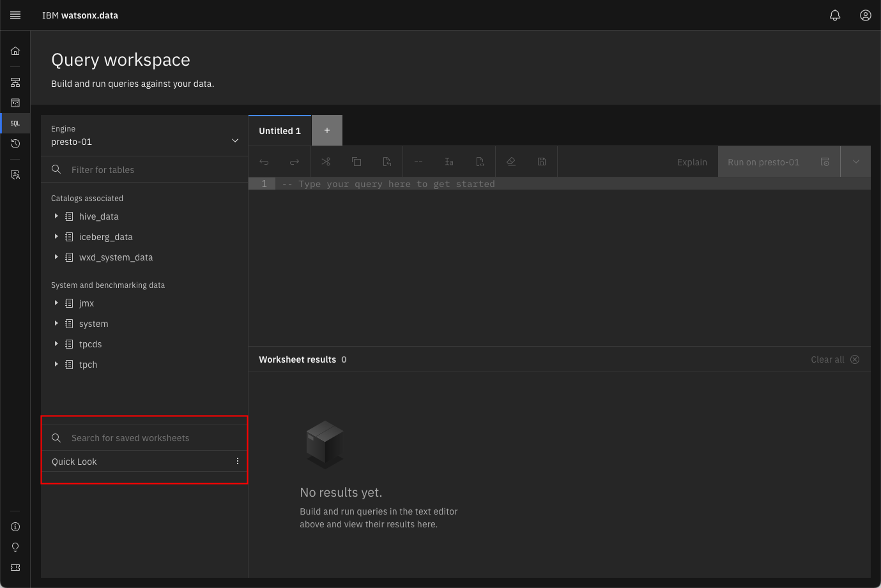Viewport: 881px width, 588px height.
Task: Toggle comment on the current line
Action: pyautogui.click(x=418, y=162)
